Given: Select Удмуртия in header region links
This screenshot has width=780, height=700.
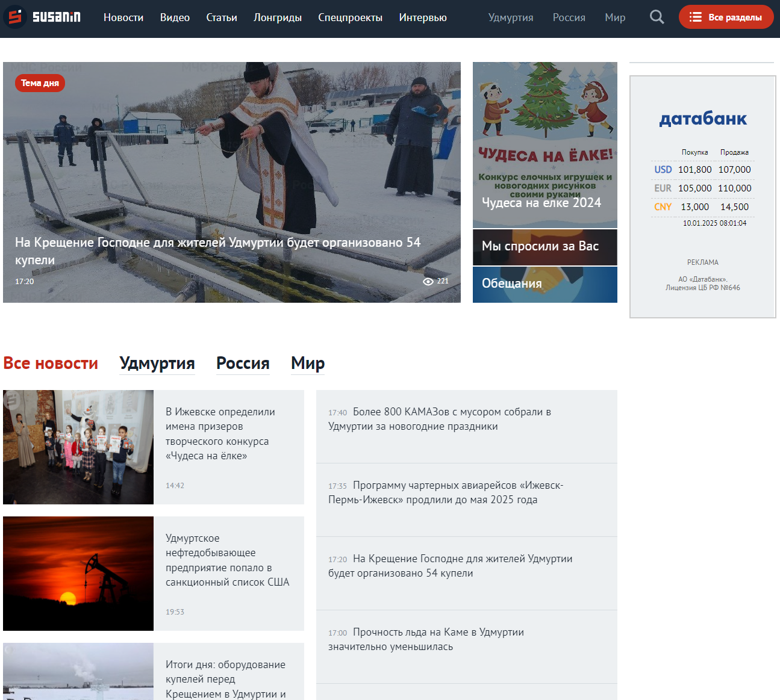Looking at the screenshot, I should (x=511, y=17).
